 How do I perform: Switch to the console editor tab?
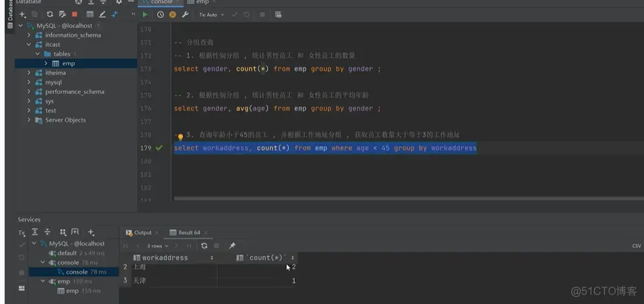tap(160, 2)
